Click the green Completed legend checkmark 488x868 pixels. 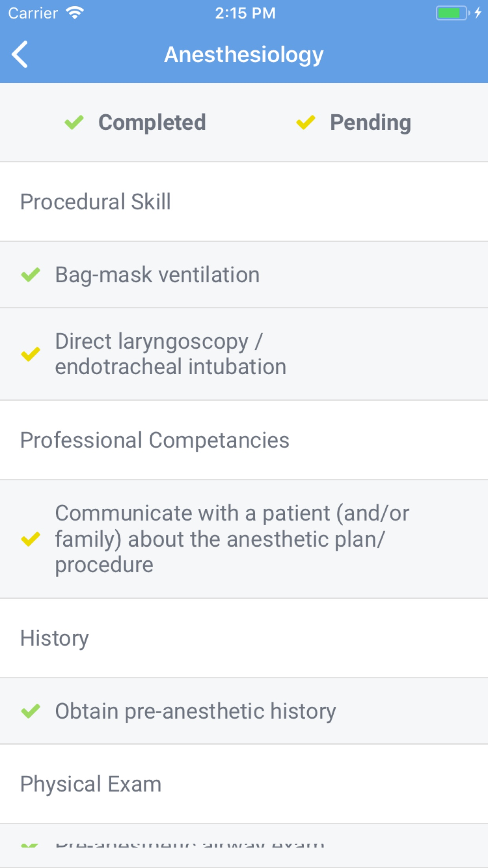pos(74,122)
